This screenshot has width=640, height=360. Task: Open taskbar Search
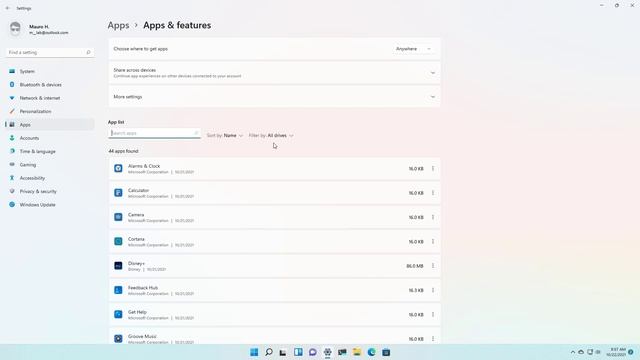tap(269, 352)
